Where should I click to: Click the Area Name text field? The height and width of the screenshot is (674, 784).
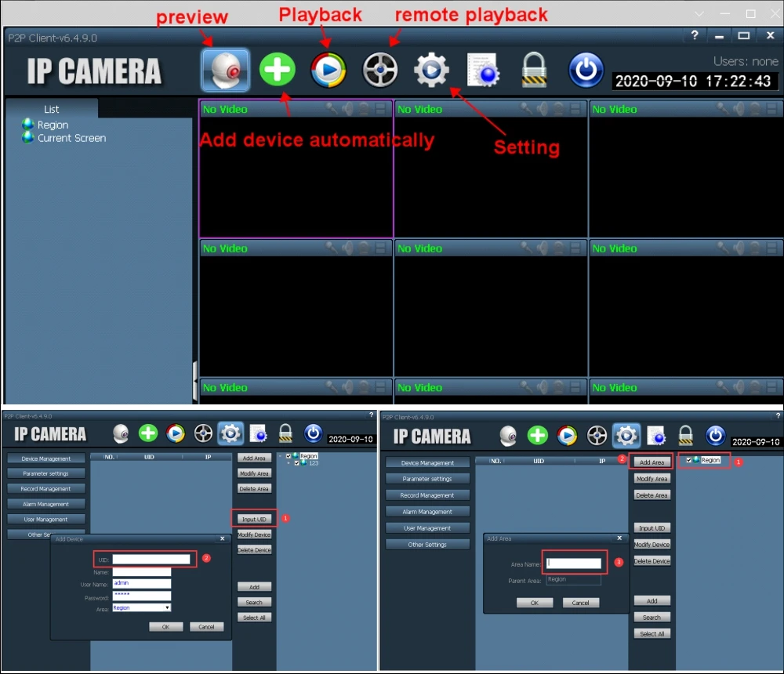pyautogui.click(x=574, y=563)
